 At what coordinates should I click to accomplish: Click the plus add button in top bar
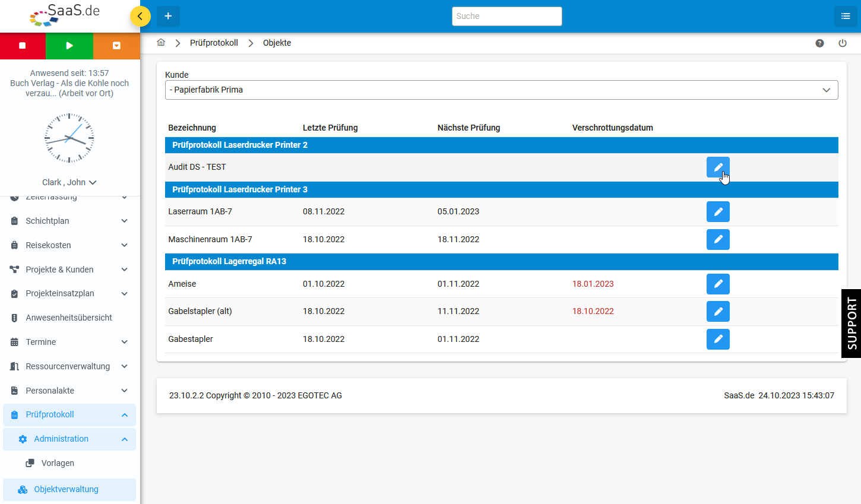coord(168,16)
